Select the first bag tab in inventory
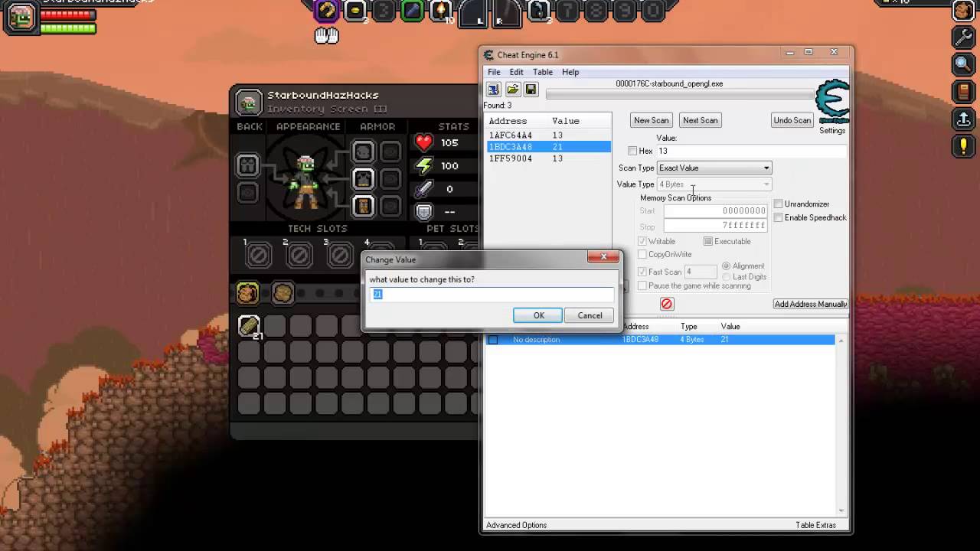Screen dimensions: 980x551 247,293
